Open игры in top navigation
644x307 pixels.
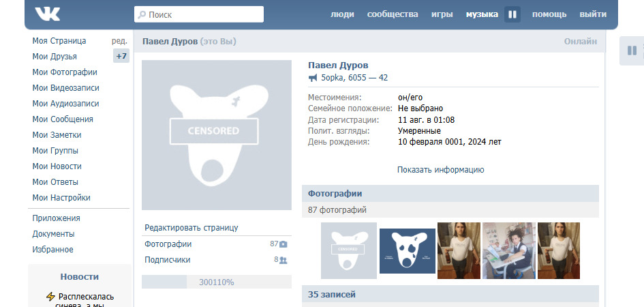coord(442,14)
